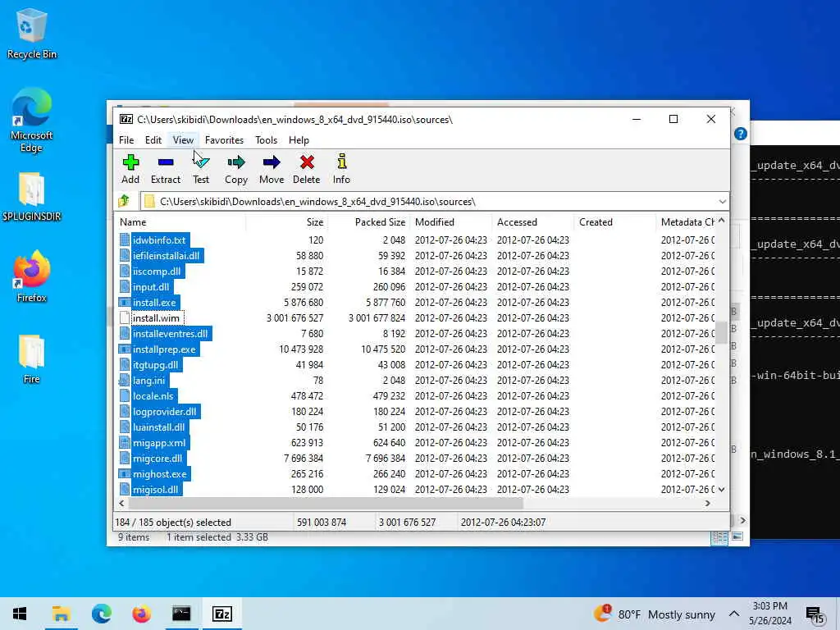The image size is (840, 630).
Task: Click the Copy toolbar icon
Action: [235, 169]
